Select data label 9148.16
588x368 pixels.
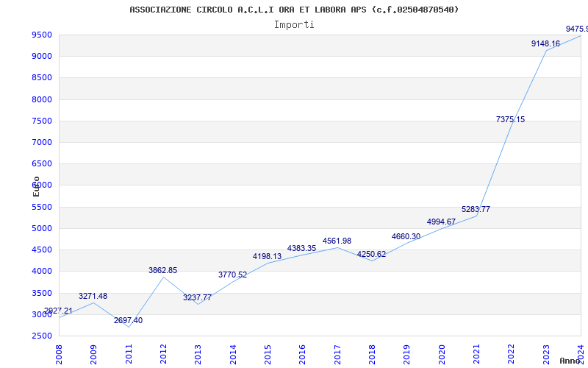click(x=545, y=43)
